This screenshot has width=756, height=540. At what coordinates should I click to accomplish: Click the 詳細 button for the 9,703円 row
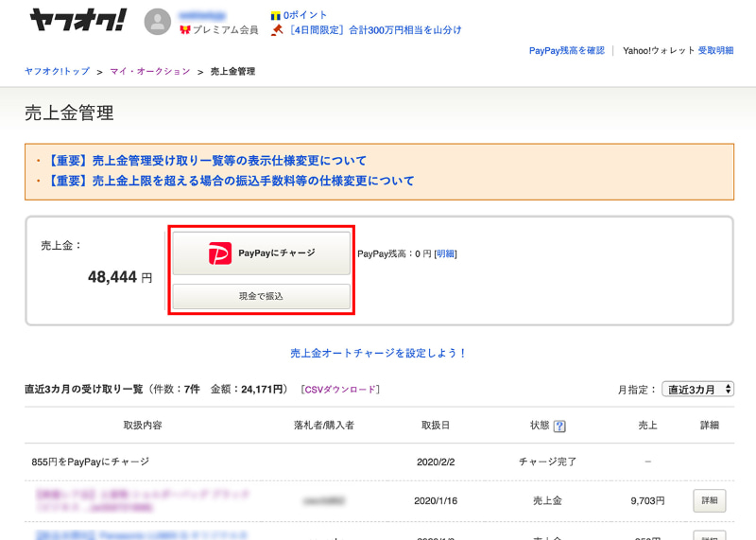click(x=710, y=501)
